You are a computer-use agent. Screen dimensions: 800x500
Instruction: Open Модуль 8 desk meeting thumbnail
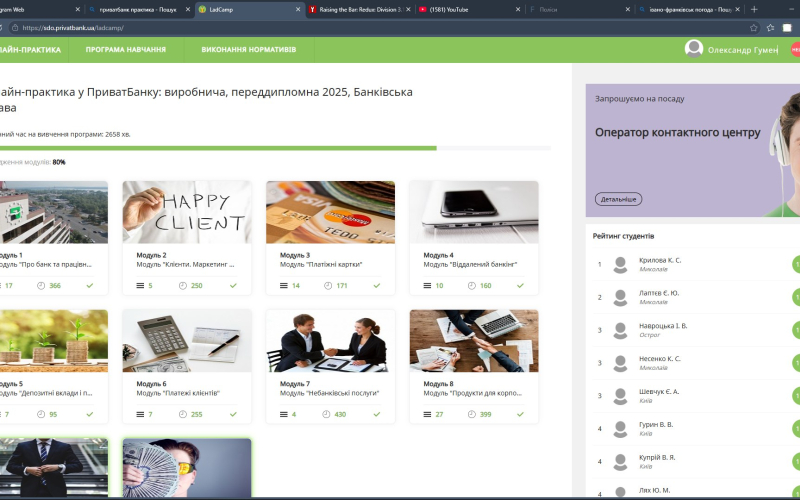pyautogui.click(x=474, y=341)
